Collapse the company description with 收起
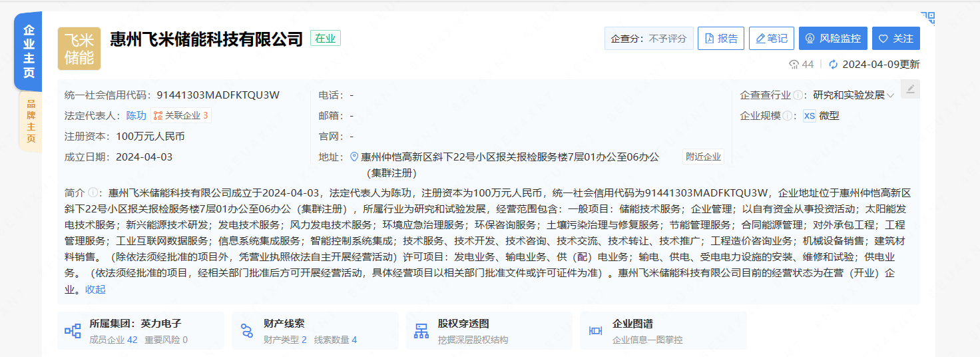 [x=95, y=289]
